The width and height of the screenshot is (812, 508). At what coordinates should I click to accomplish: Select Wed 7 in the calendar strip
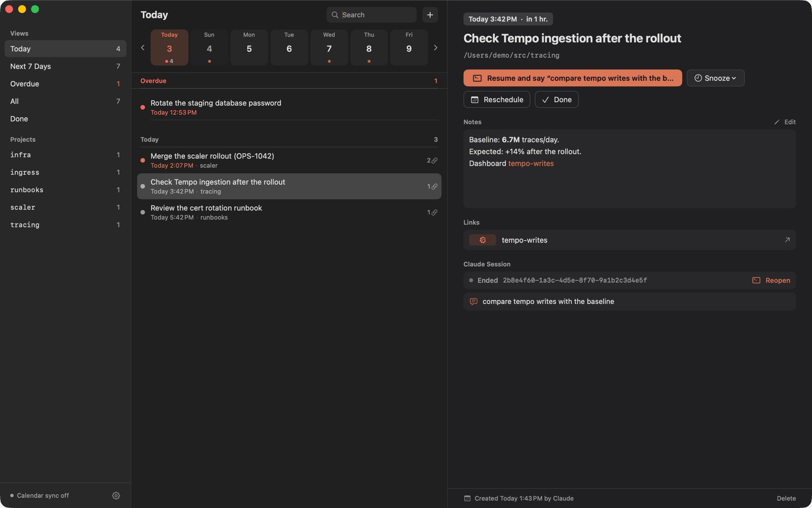(x=329, y=47)
